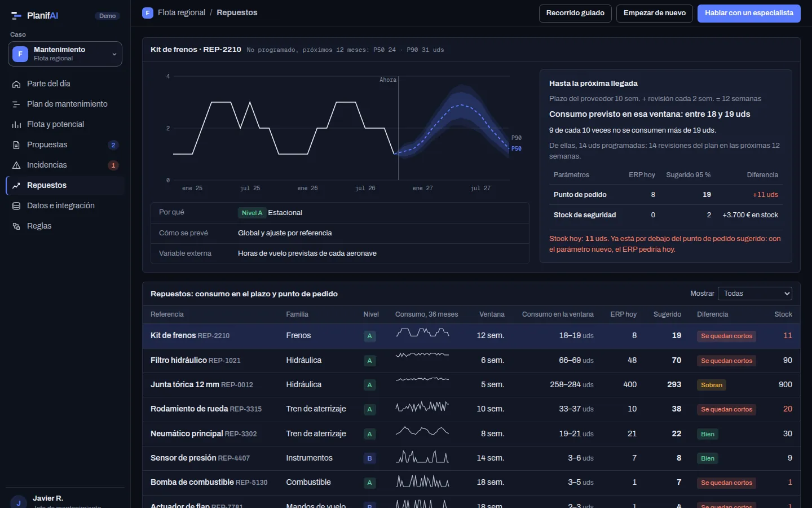
Task: Click the Datos e integración database icon
Action: pyautogui.click(x=16, y=206)
